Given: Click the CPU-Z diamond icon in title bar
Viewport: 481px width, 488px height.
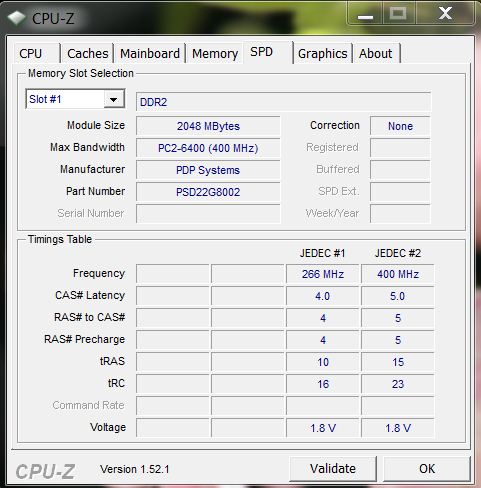Looking at the screenshot, I should 17,18.
